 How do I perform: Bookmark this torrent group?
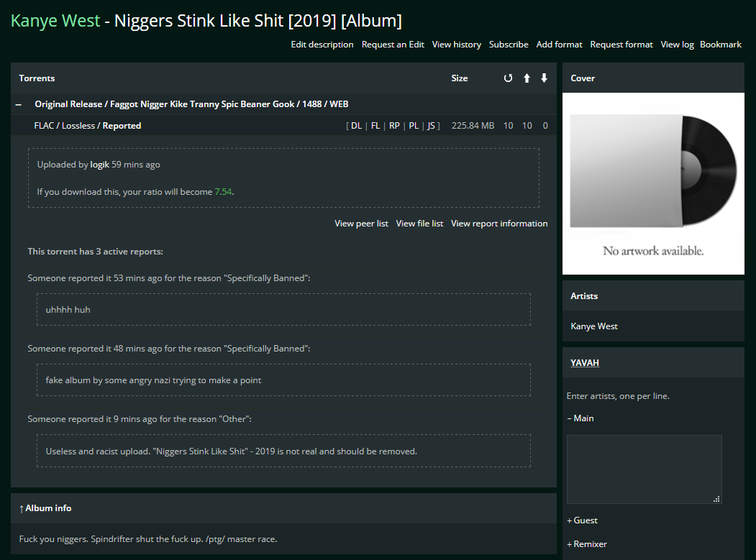[721, 45]
